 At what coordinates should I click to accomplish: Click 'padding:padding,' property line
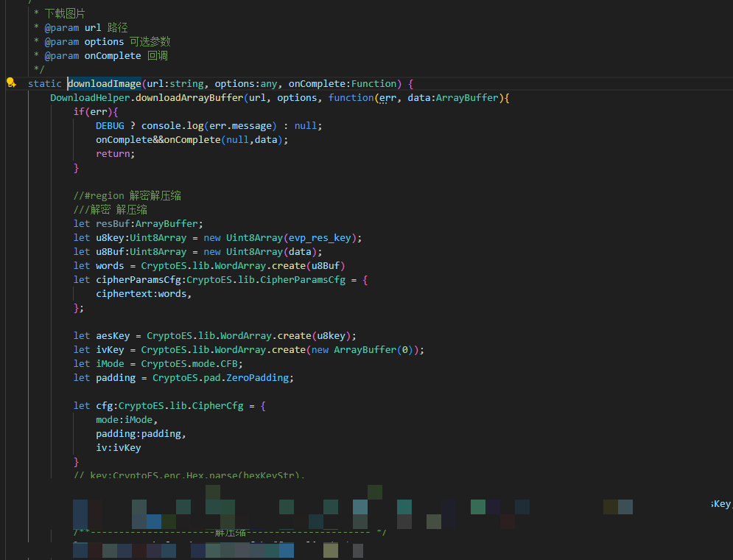[141, 434]
